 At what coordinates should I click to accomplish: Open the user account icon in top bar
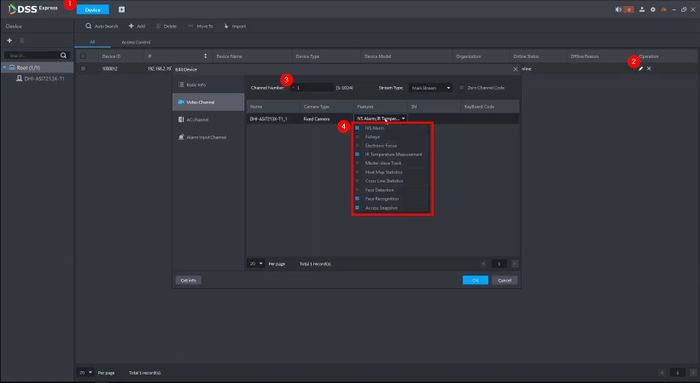pyautogui.click(x=642, y=9)
